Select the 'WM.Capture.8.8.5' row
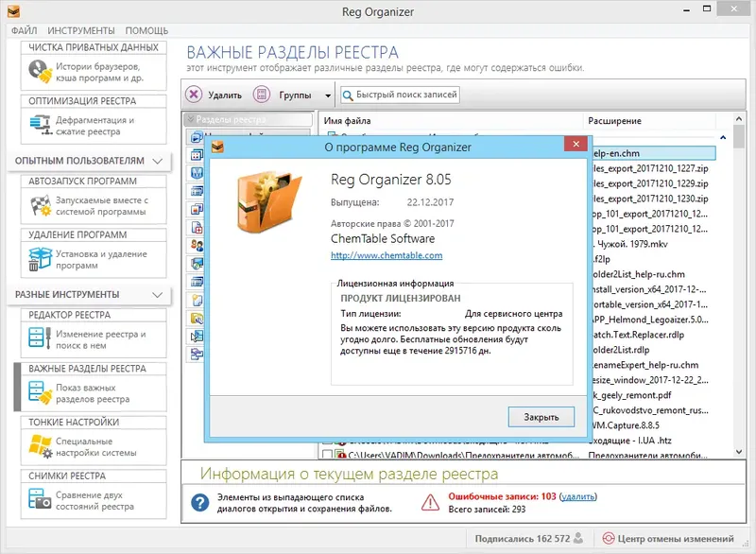 tap(653, 425)
